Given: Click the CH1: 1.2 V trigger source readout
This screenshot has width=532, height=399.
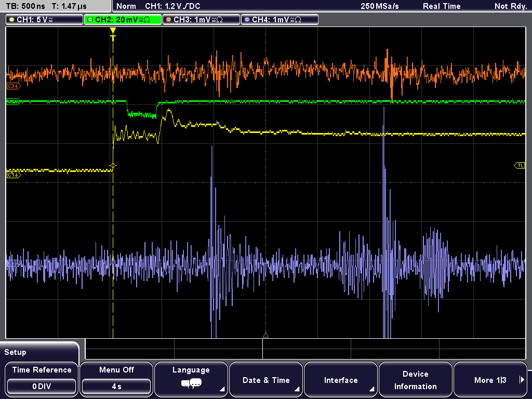Looking at the screenshot, I should pos(172,6).
